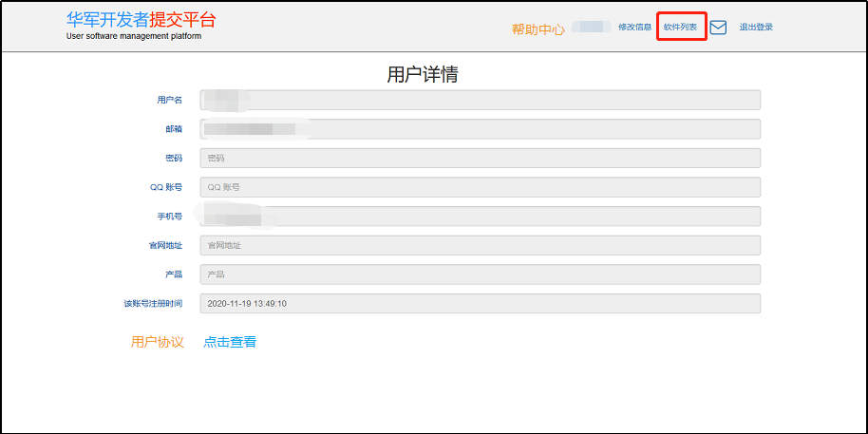This screenshot has width=868, height=434.
Task: Open 软件列表 software list
Action: [680, 28]
